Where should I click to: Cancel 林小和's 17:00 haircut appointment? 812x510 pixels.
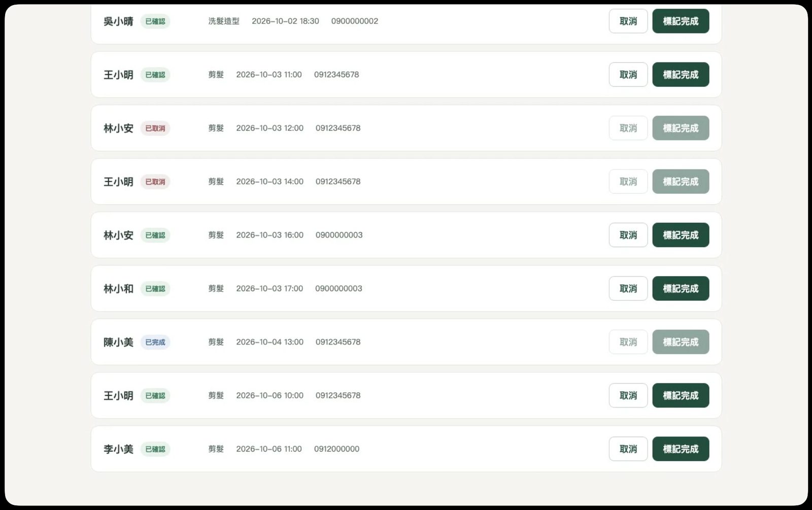pos(628,288)
